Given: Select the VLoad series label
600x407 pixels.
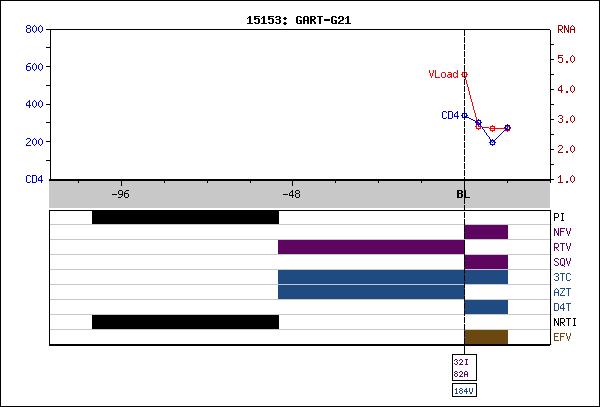Looking at the screenshot, I should (442, 74).
